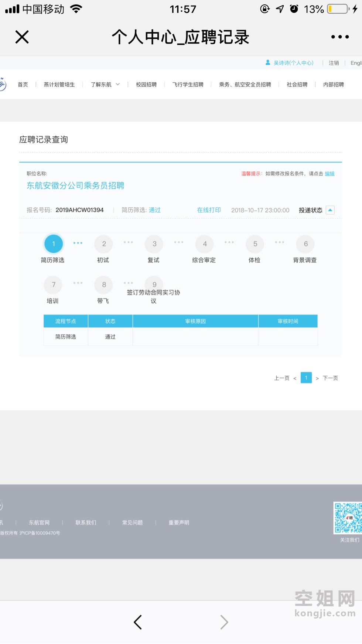The height and width of the screenshot is (644, 362).
Task: Open 重要声明 footer link
Action: coord(179,522)
